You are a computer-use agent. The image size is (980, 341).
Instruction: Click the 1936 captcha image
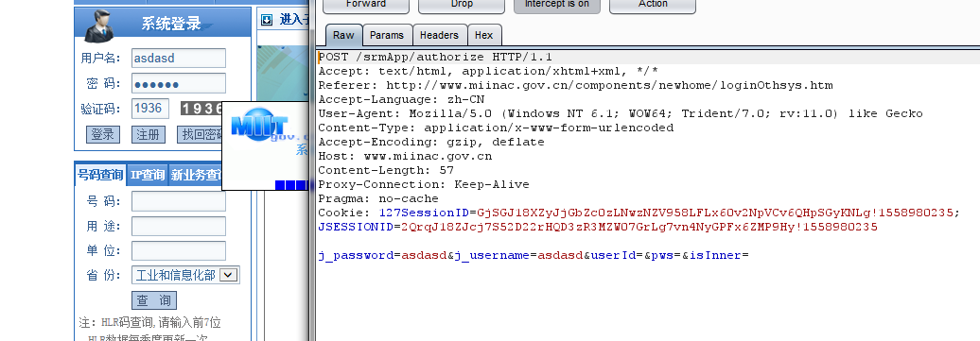tap(201, 109)
